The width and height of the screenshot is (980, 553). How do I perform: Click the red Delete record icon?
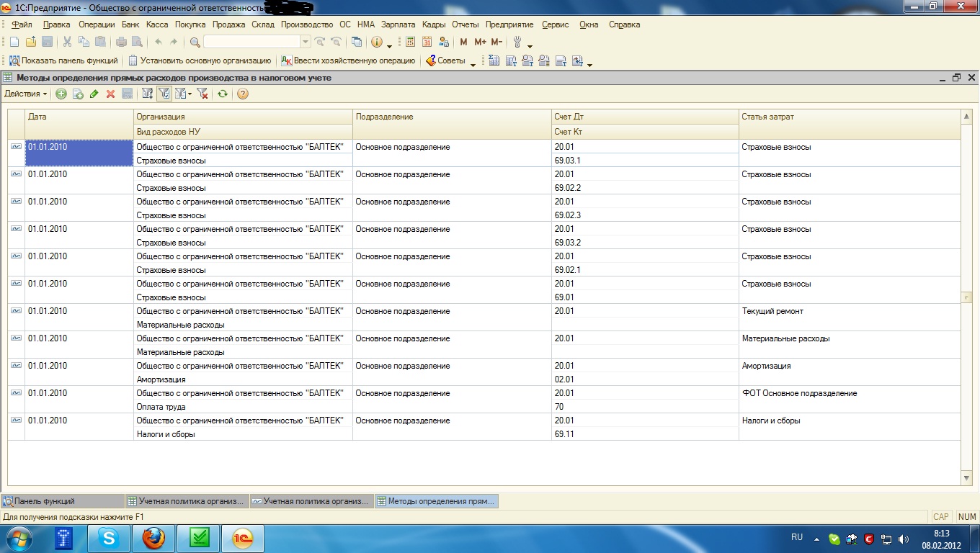tap(110, 94)
